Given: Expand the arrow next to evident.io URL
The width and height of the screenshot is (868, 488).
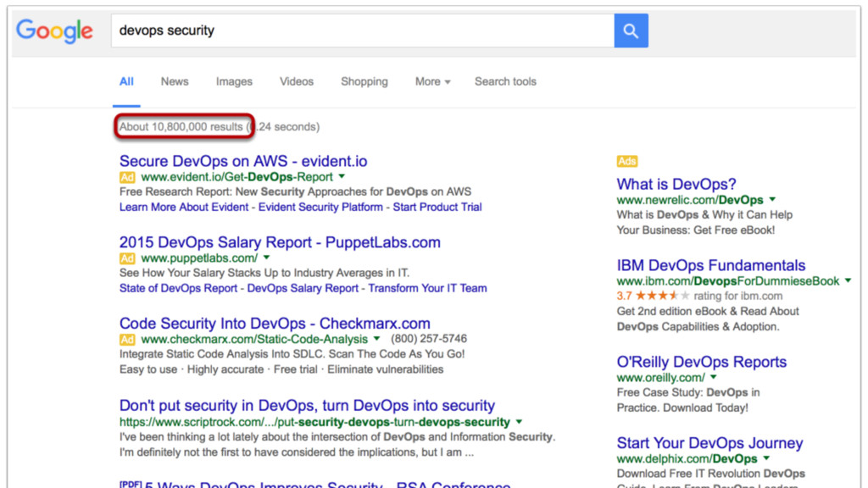Looking at the screenshot, I should pyautogui.click(x=342, y=176).
